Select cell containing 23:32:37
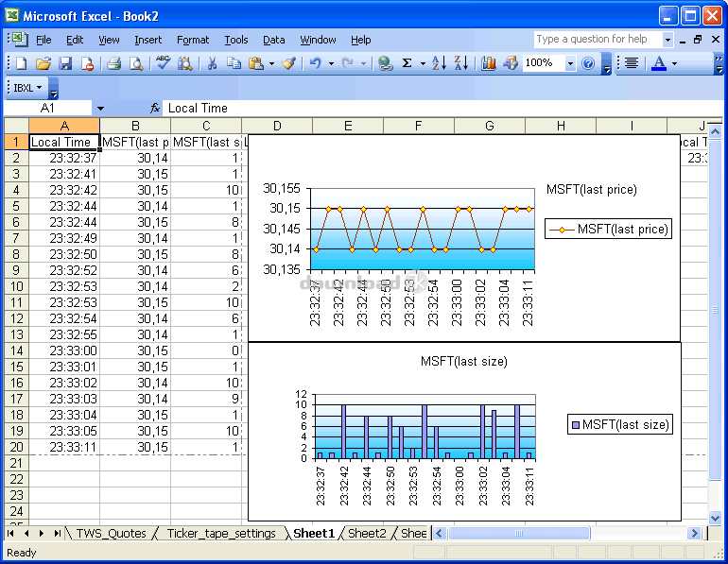This screenshot has height=564, width=728. click(64, 158)
